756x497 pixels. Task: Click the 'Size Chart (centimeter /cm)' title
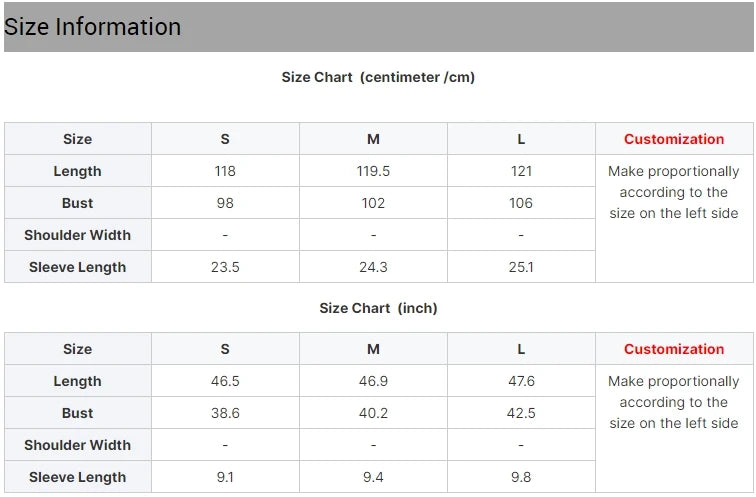(378, 77)
